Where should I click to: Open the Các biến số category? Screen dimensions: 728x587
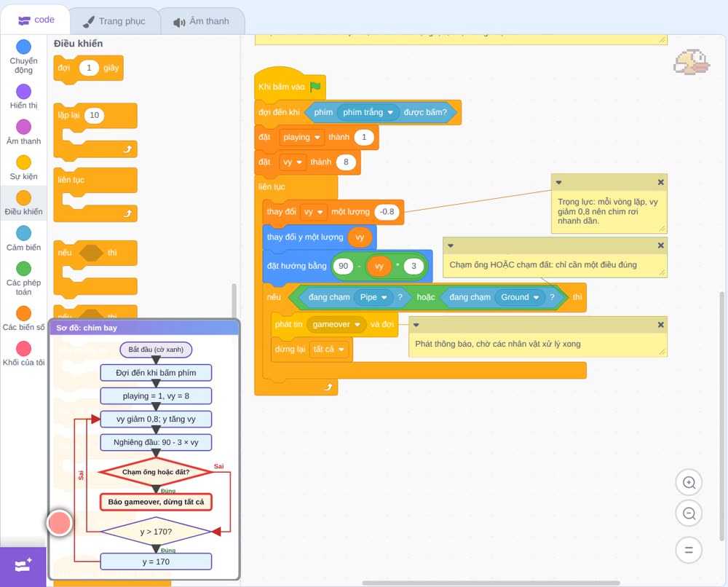point(24,318)
